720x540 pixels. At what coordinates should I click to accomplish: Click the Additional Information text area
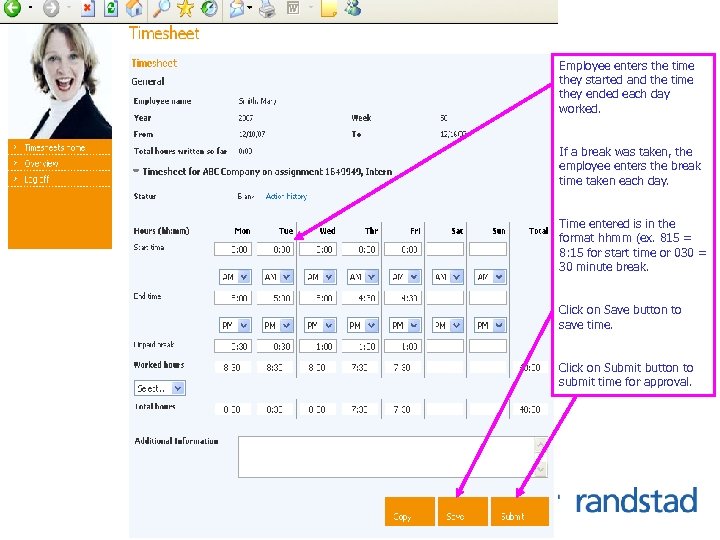coord(393,457)
